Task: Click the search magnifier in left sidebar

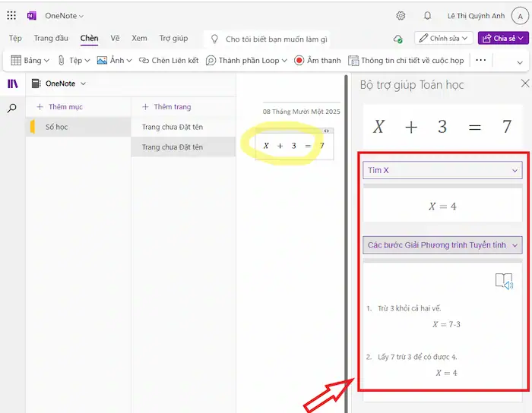Action: pos(12,109)
